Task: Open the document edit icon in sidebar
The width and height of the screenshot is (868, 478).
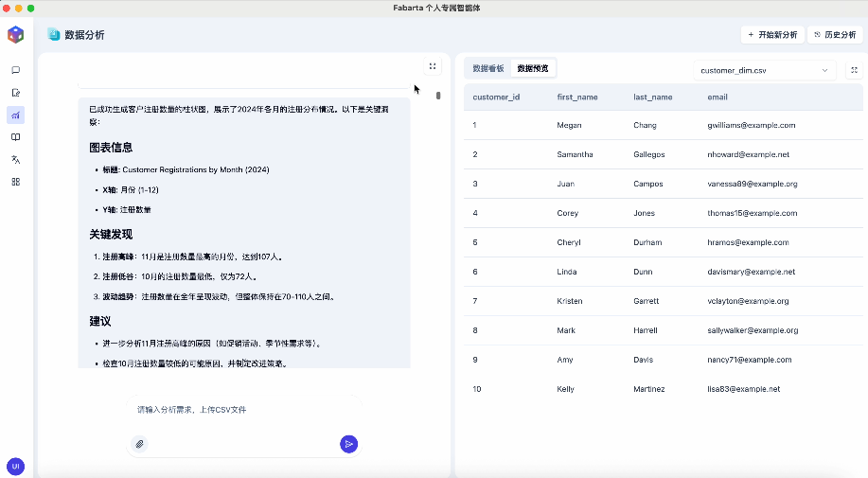Action: click(15, 93)
